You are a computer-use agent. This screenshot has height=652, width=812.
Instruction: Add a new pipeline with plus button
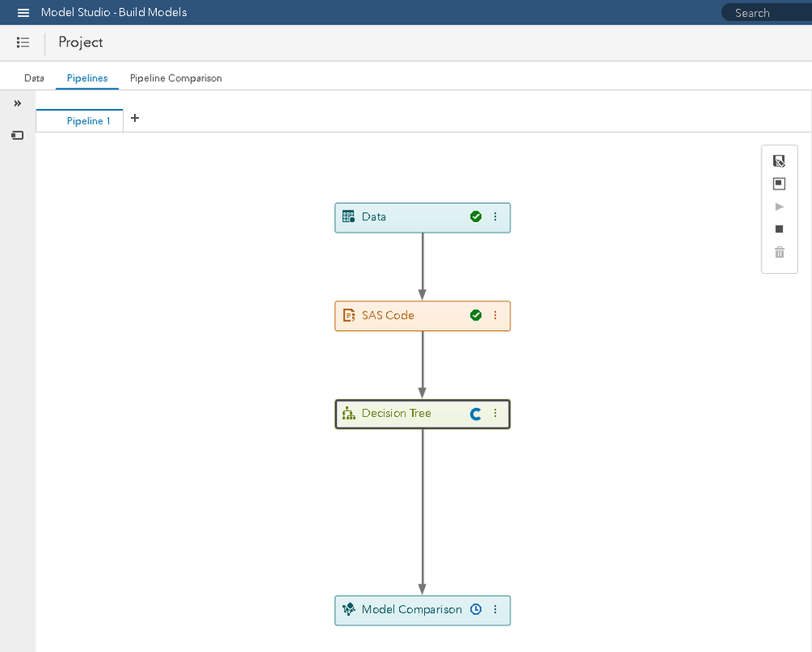pos(135,118)
